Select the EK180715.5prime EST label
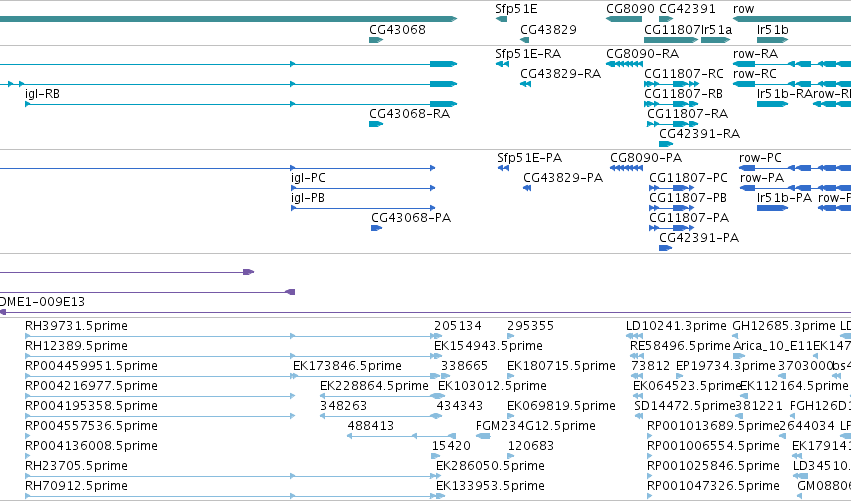Screen dimensions: 851x501 [x=561, y=366]
